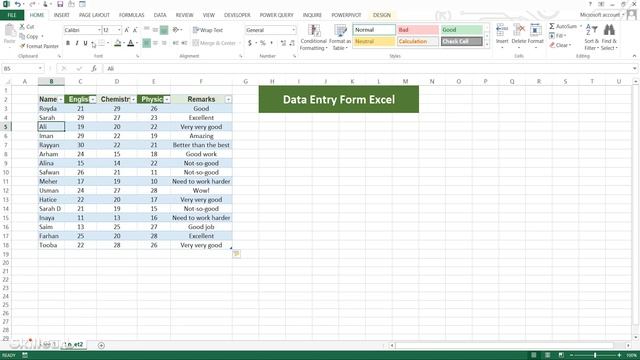Open Find & Select binoculars menu

[609, 37]
